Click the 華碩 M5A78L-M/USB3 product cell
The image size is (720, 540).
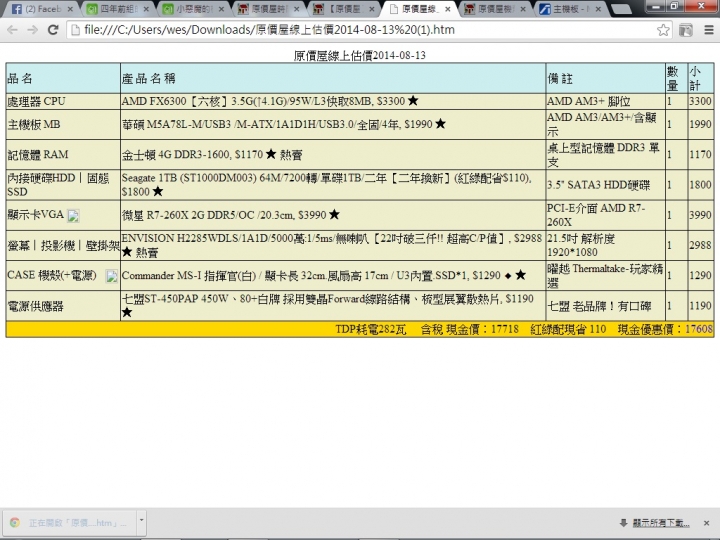pos(333,124)
